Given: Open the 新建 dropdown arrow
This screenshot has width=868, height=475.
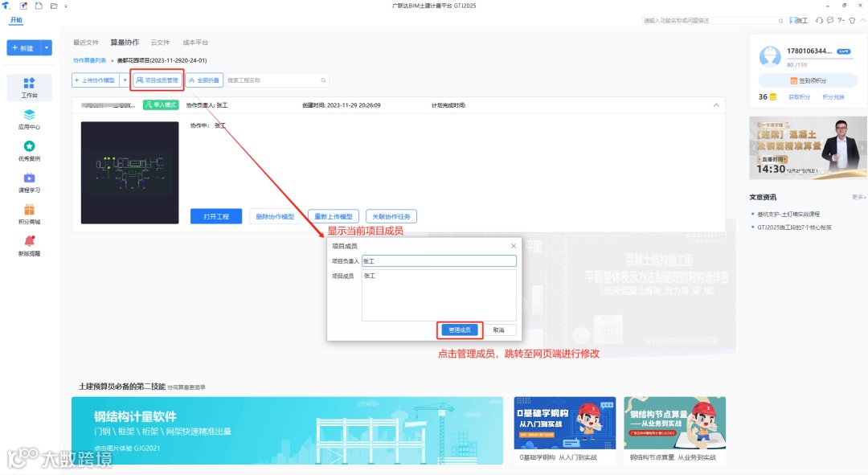Looking at the screenshot, I should [x=47, y=47].
